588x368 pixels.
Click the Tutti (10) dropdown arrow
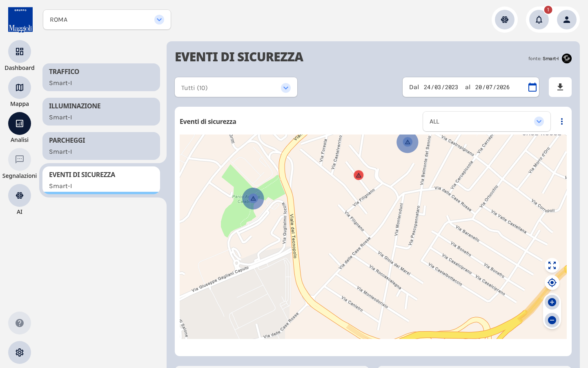tap(286, 88)
